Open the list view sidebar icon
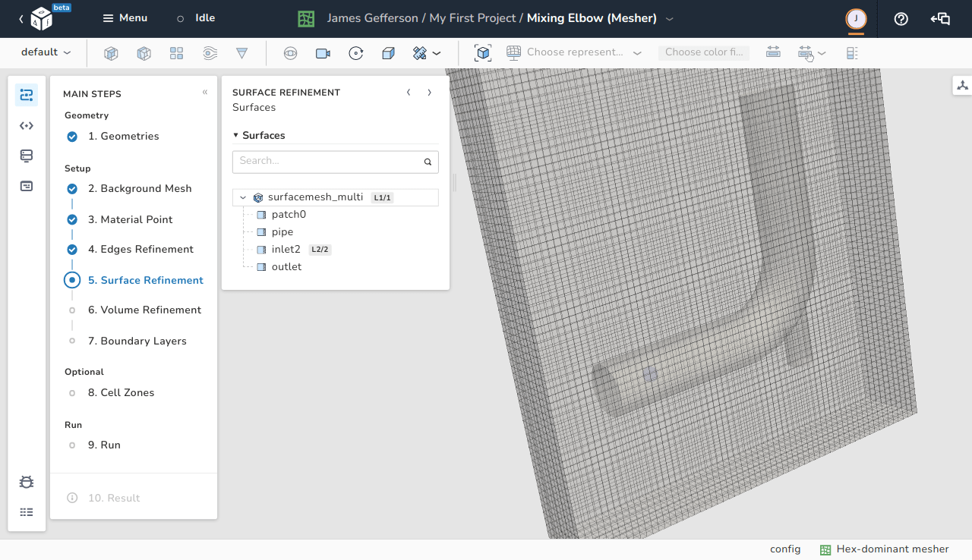Viewport: 972px width, 560px height. point(27,512)
